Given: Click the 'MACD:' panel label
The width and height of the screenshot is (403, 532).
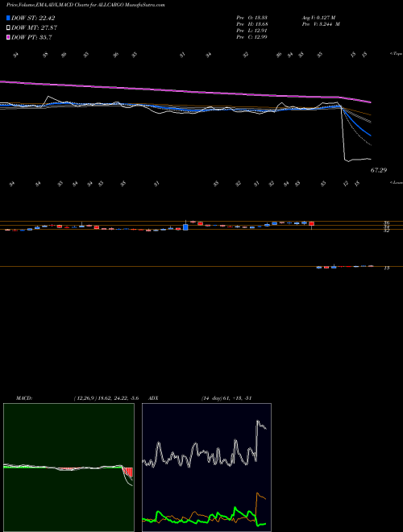Looking at the screenshot, I should tap(24, 398).
